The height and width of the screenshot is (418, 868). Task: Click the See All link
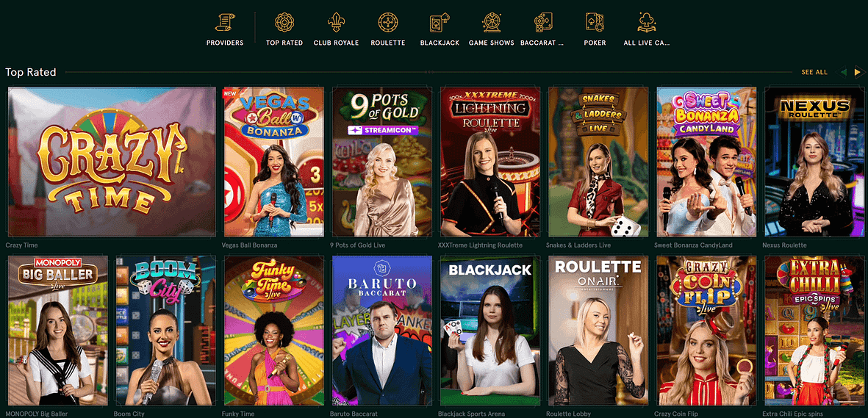814,72
